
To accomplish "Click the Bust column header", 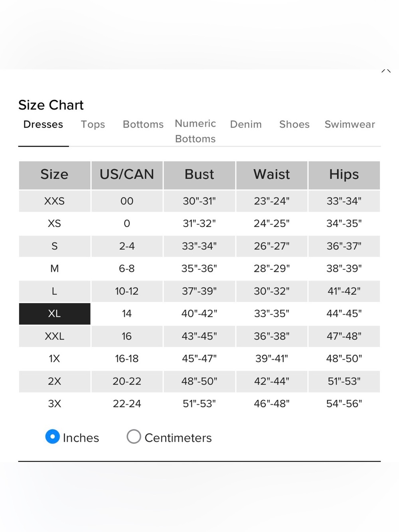I will tap(199, 175).
